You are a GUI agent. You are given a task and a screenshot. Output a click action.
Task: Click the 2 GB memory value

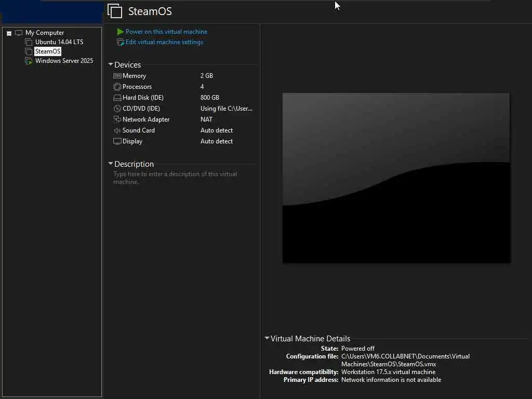[x=207, y=76]
